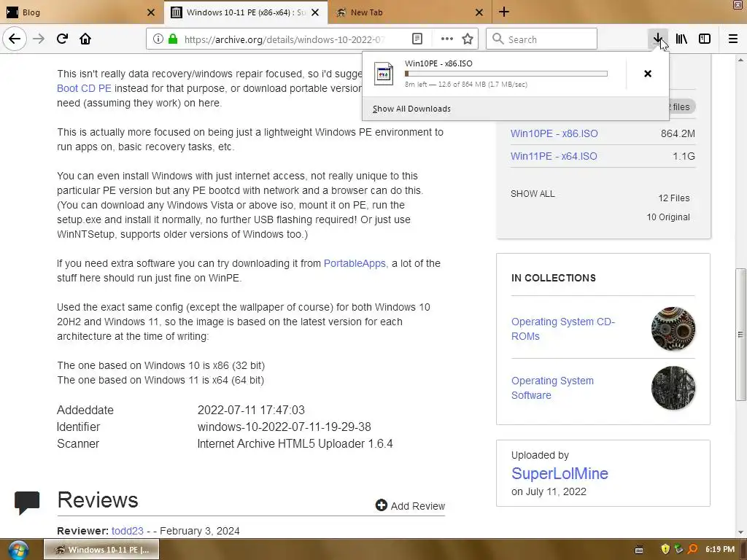Click the 6:19 PM taskbar clock
The width and height of the screenshot is (747, 560).
[720, 550]
